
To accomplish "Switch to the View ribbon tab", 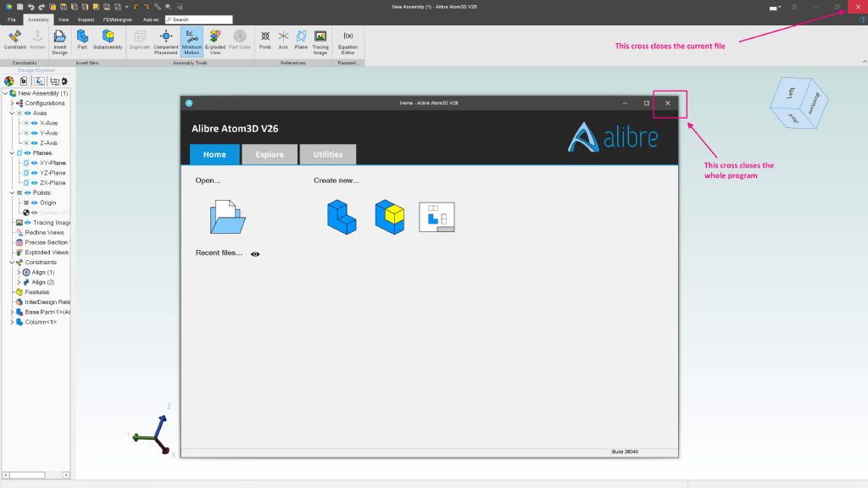I will click(x=64, y=19).
